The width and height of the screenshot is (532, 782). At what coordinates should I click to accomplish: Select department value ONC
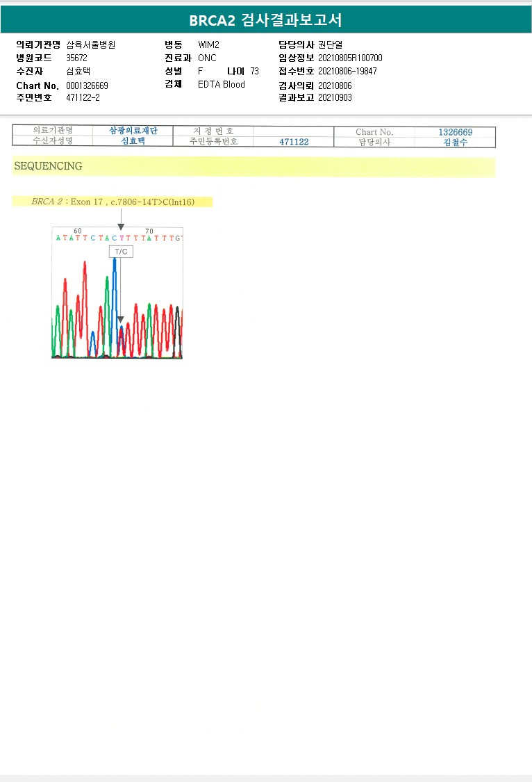[x=207, y=58]
